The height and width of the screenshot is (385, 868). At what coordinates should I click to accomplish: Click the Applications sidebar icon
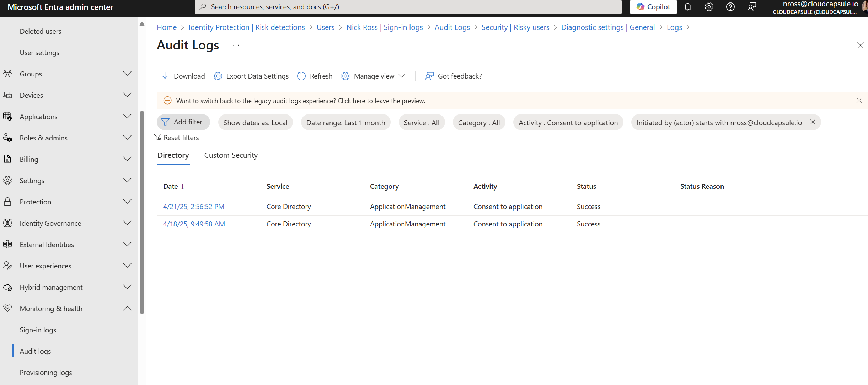[7, 117]
